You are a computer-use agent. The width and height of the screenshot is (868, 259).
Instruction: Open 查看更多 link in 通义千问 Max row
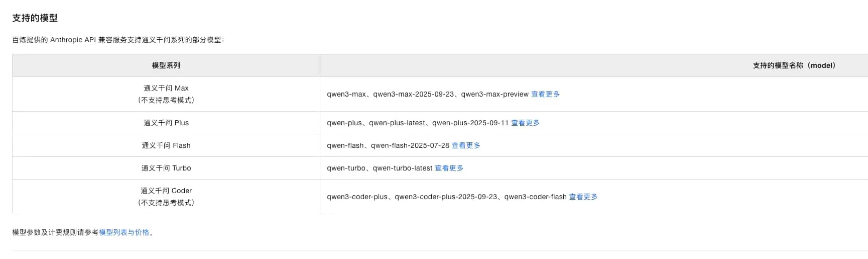545,94
